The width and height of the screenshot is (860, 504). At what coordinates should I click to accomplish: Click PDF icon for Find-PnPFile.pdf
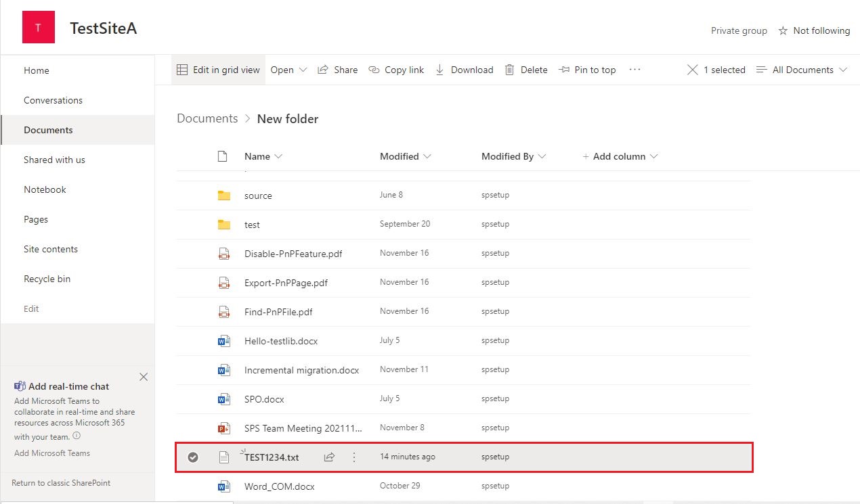(x=224, y=312)
